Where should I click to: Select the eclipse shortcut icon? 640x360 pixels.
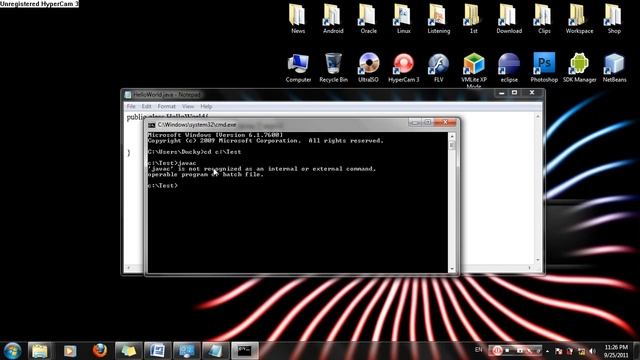[x=509, y=68]
